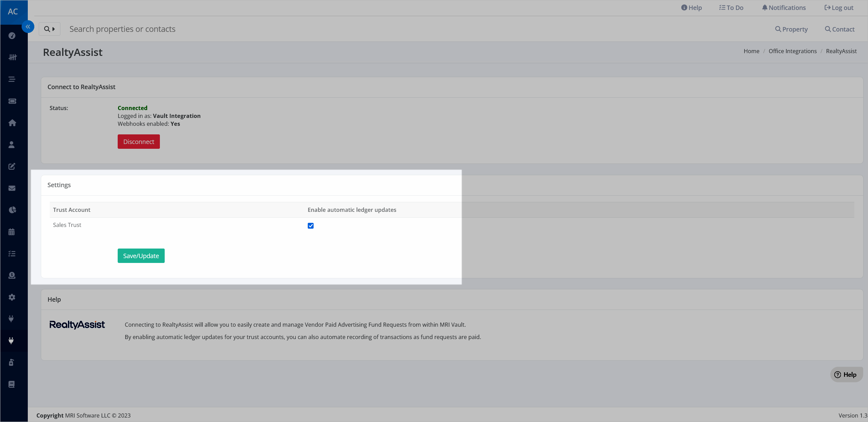868x422 pixels.
Task: Click the Connected status text
Action: (132, 108)
